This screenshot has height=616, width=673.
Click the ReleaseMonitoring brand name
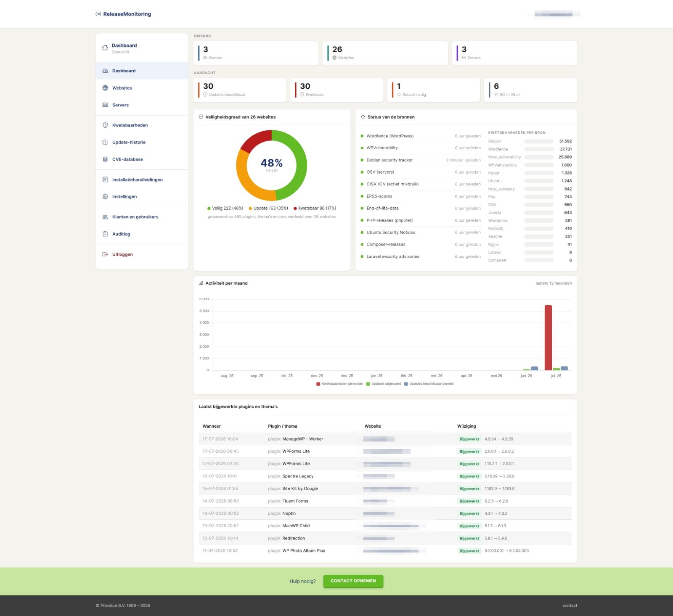coord(127,14)
